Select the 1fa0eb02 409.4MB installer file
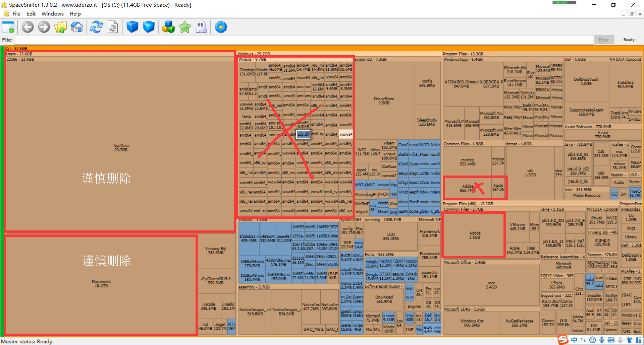Screen dimensions: 644x345 point(249,238)
